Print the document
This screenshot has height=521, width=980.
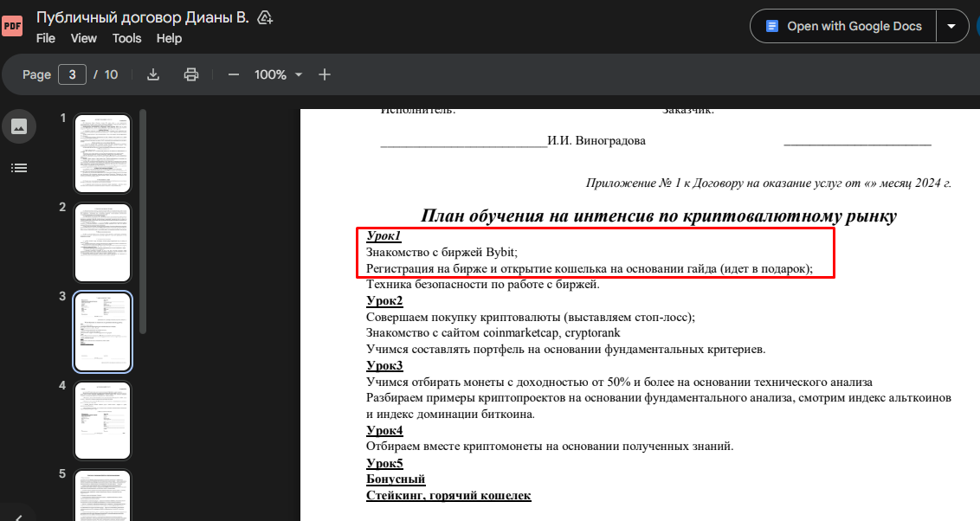(191, 74)
